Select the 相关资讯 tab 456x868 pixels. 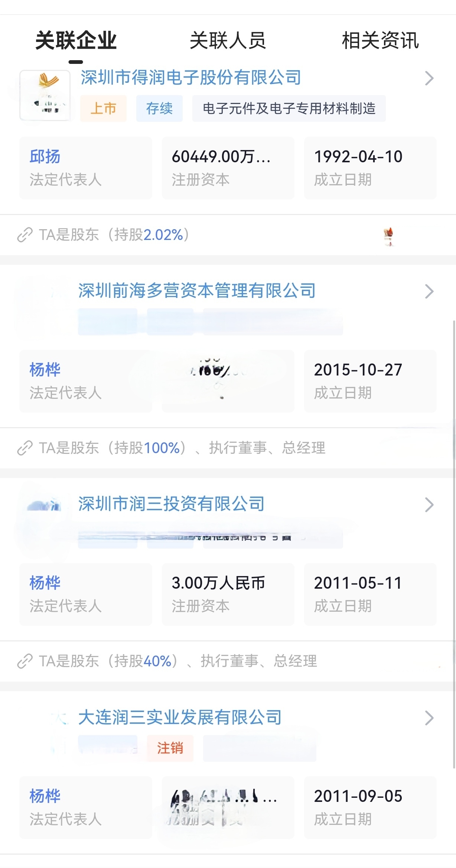(380, 40)
